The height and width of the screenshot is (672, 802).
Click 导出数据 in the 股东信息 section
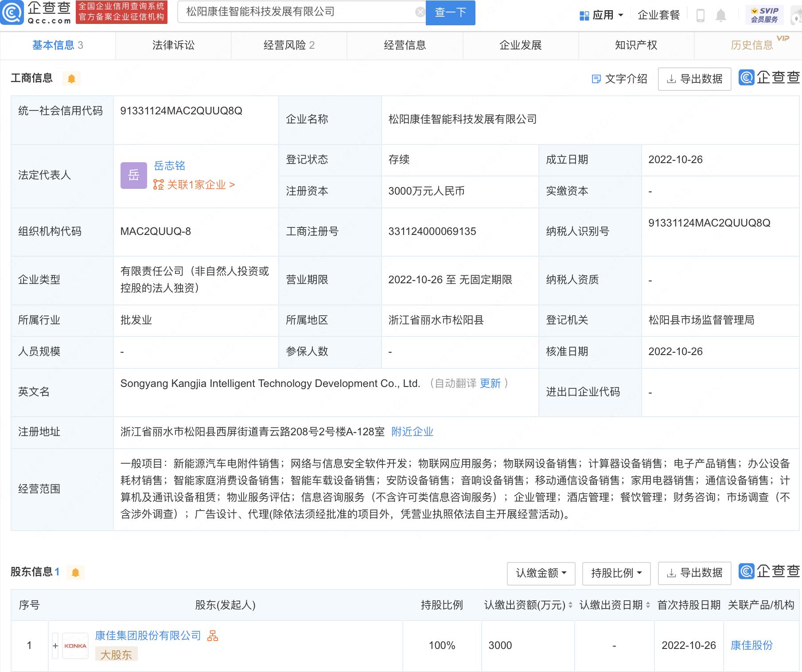click(x=694, y=573)
